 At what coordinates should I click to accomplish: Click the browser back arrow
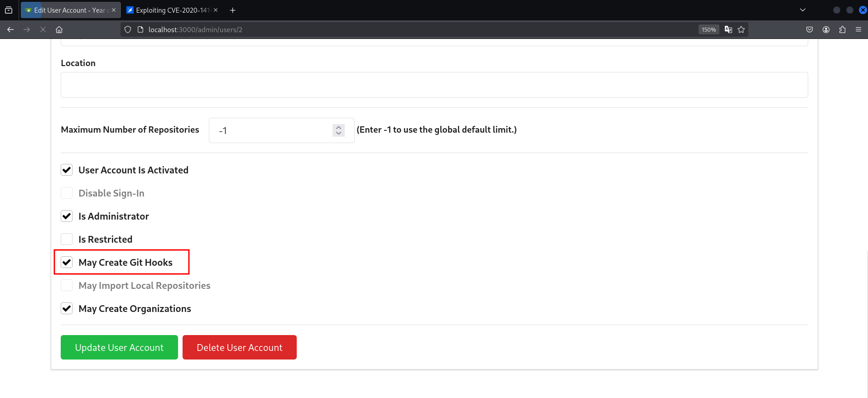(10, 29)
